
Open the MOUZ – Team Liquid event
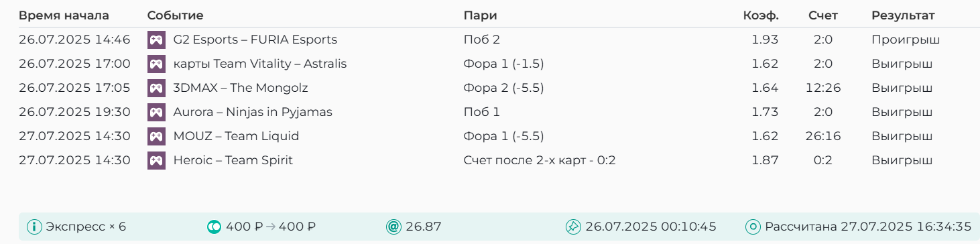(x=236, y=136)
